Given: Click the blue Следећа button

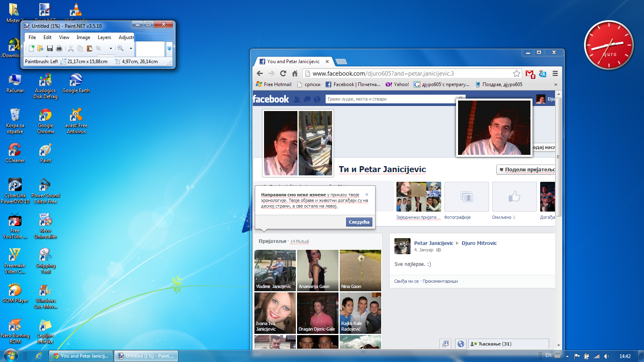Looking at the screenshot, I should pos(359,222).
